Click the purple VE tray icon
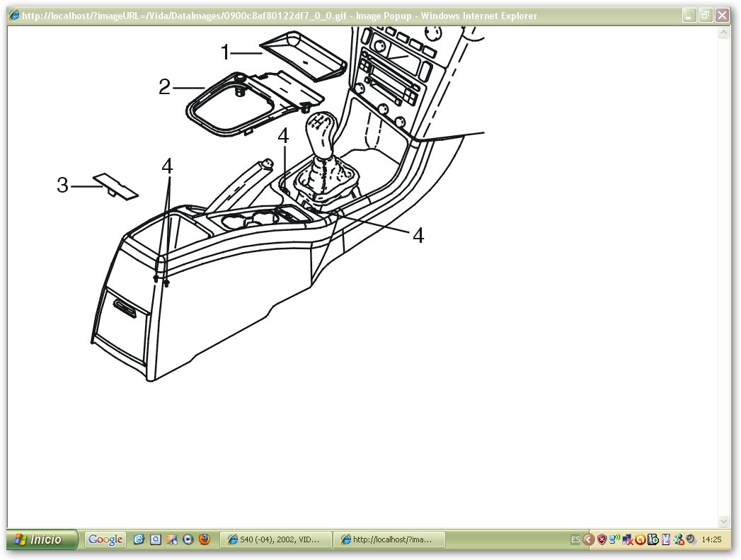 coord(666,539)
